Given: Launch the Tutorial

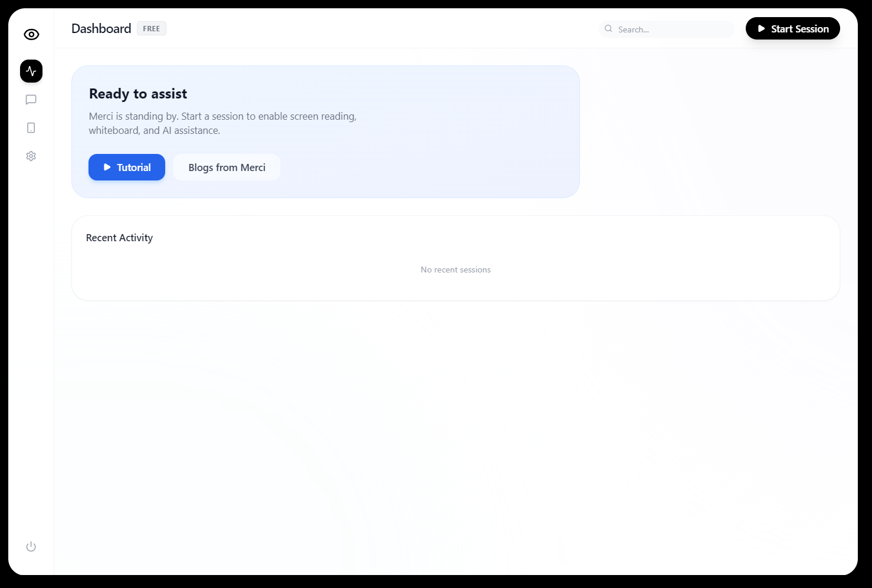Looking at the screenshot, I should click(127, 167).
